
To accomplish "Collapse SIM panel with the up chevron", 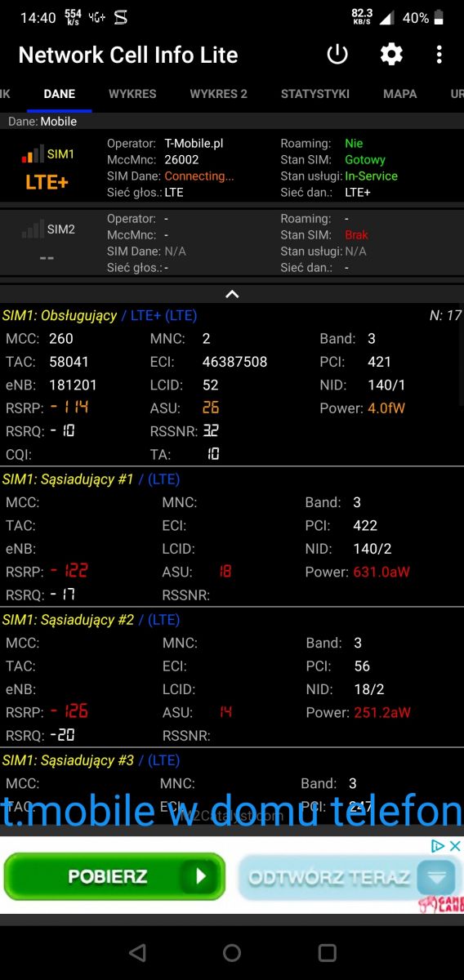I will (x=232, y=294).
